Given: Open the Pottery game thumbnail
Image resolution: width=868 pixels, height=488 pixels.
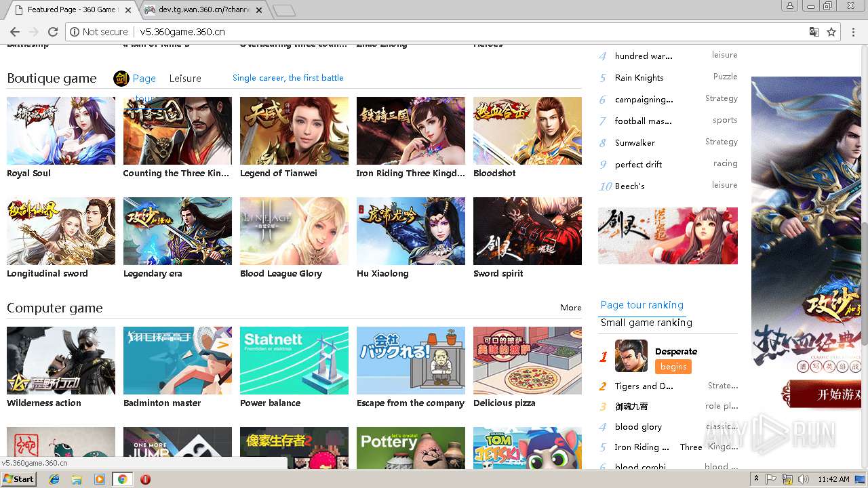Looking at the screenshot, I should click(x=411, y=448).
